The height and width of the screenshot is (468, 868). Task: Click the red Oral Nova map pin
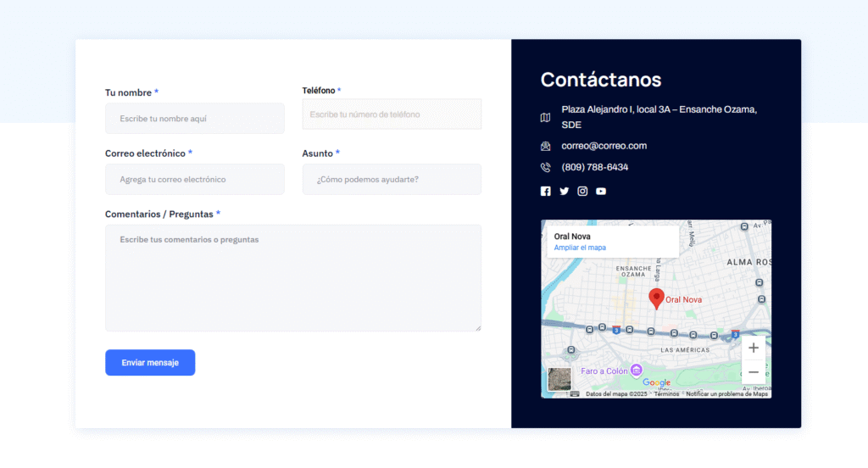[x=656, y=298]
